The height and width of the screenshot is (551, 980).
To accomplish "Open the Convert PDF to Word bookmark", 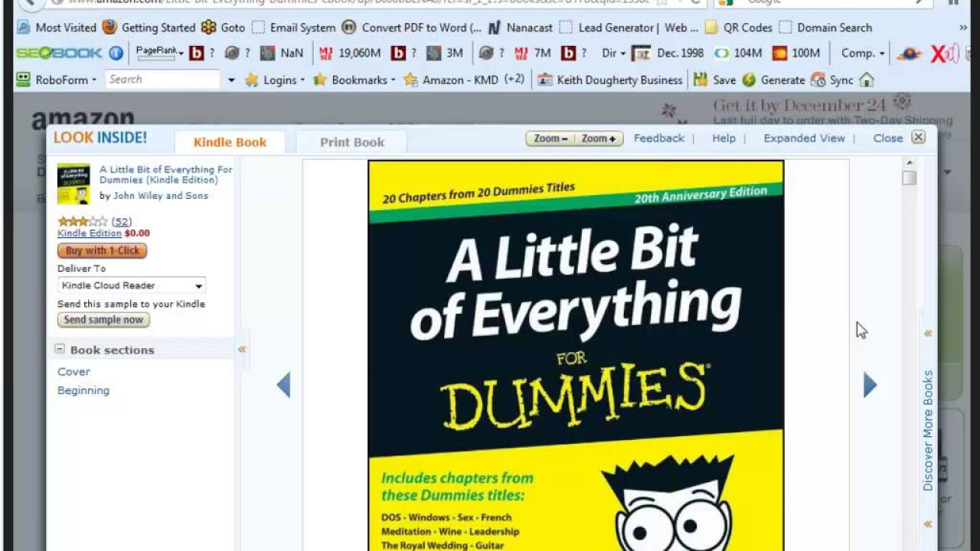I will click(x=412, y=28).
